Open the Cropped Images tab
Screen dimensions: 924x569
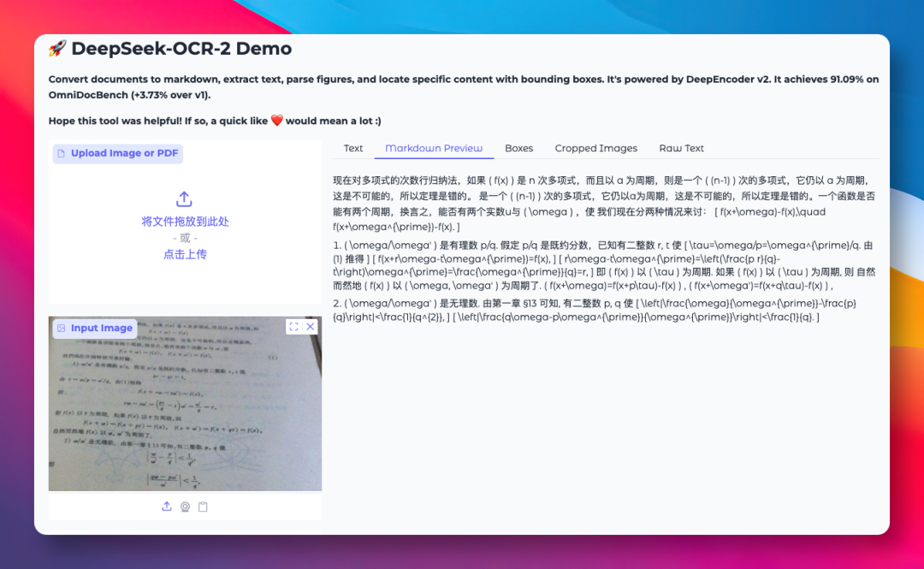[595, 148]
